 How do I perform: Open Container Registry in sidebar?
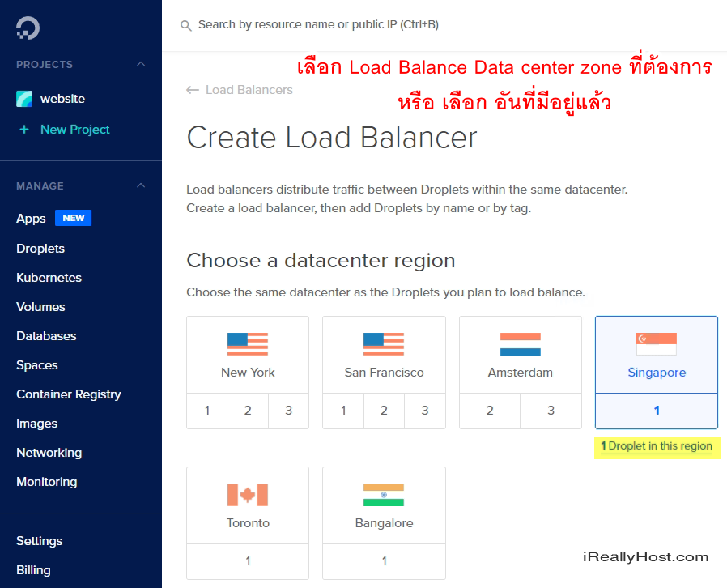[69, 394]
